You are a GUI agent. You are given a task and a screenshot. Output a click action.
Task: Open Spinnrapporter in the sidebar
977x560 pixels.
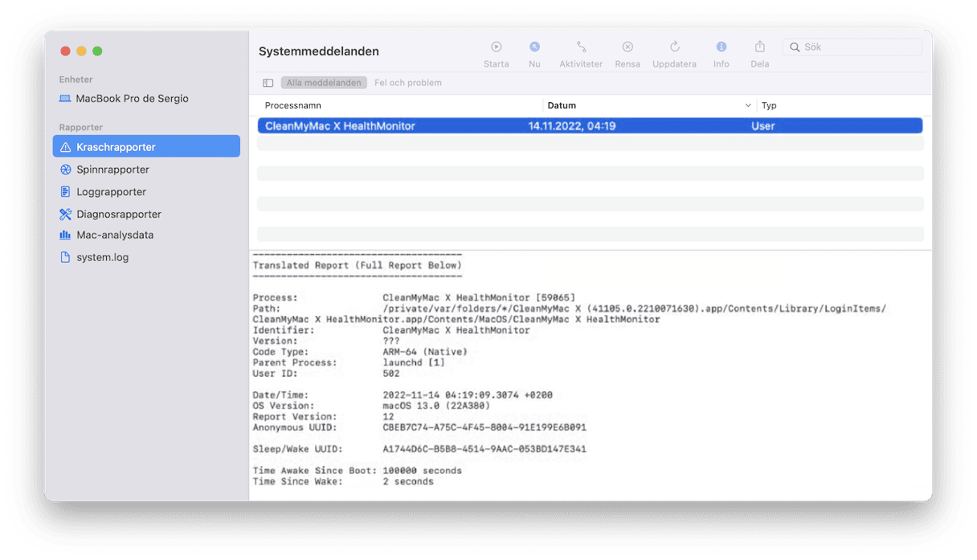coord(112,170)
